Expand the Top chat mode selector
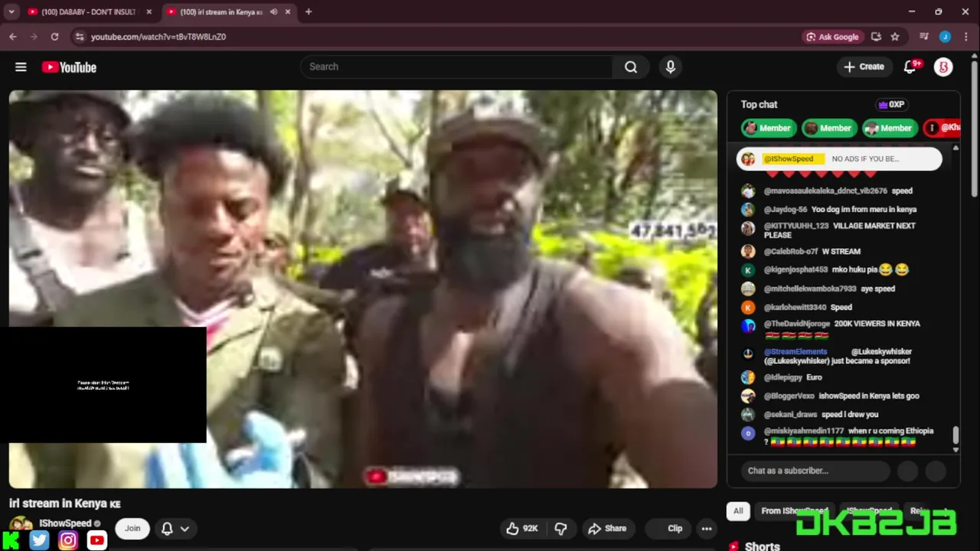980x551 pixels. click(x=759, y=104)
